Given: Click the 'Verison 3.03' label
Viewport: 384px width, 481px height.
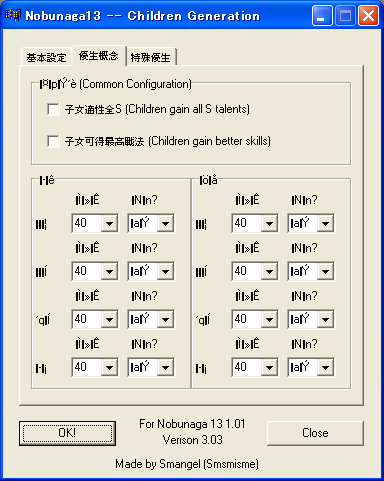Looking at the screenshot, I should pyautogui.click(x=192, y=440).
